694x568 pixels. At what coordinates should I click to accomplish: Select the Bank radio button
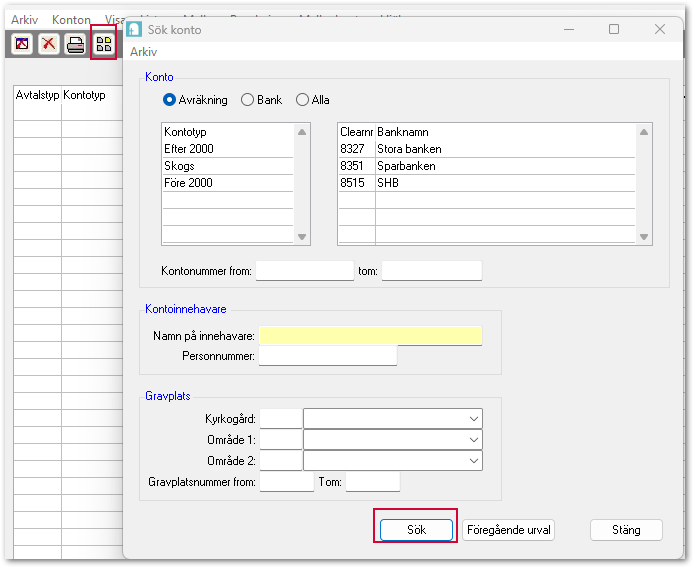coord(247,100)
